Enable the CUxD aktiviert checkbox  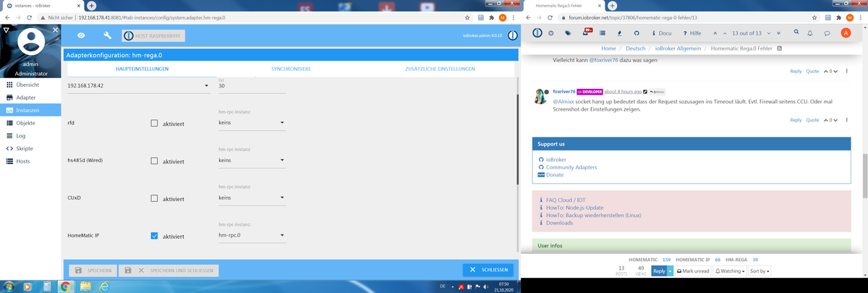tap(154, 198)
